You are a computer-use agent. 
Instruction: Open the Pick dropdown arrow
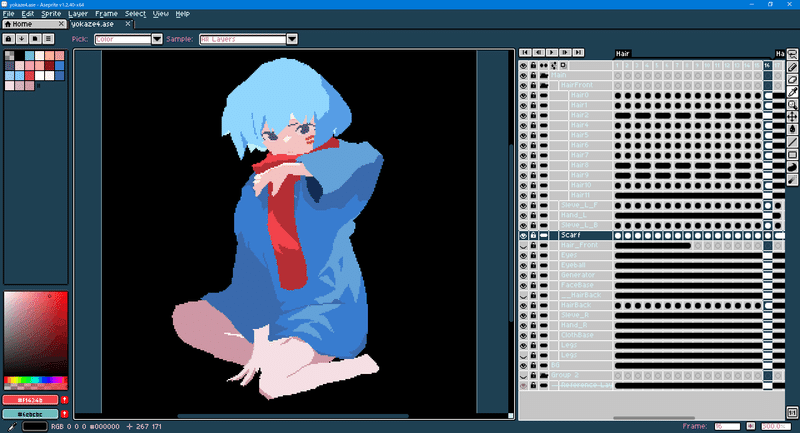pyautogui.click(x=157, y=39)
